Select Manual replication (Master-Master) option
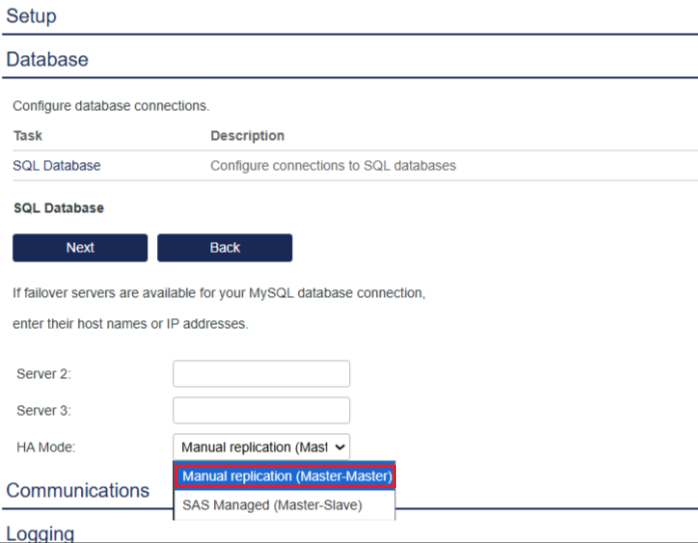 [286, 477]
